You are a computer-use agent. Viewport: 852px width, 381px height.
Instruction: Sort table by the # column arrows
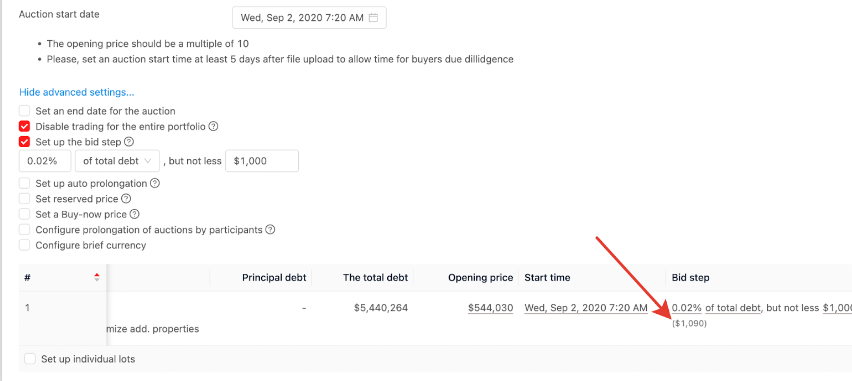[97, 277]
